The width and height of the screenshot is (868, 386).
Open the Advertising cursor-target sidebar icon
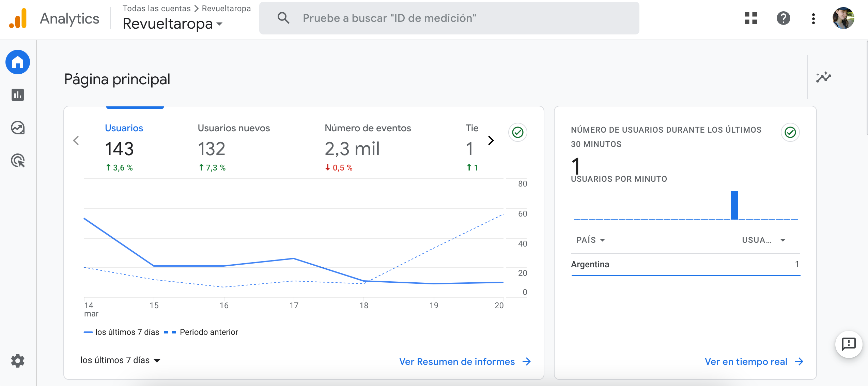18,161
